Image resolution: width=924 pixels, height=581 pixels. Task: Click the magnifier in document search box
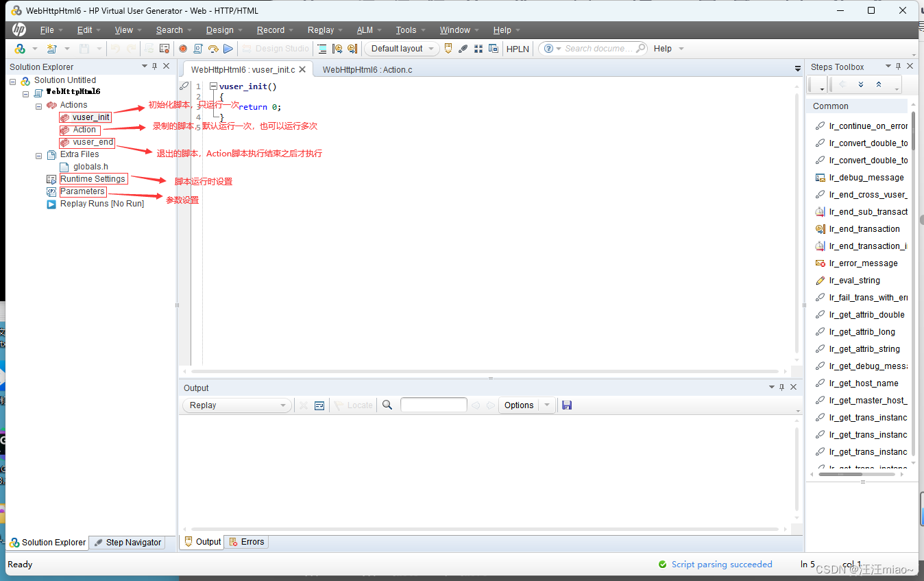pyautogui.click(x=640, y=48)
